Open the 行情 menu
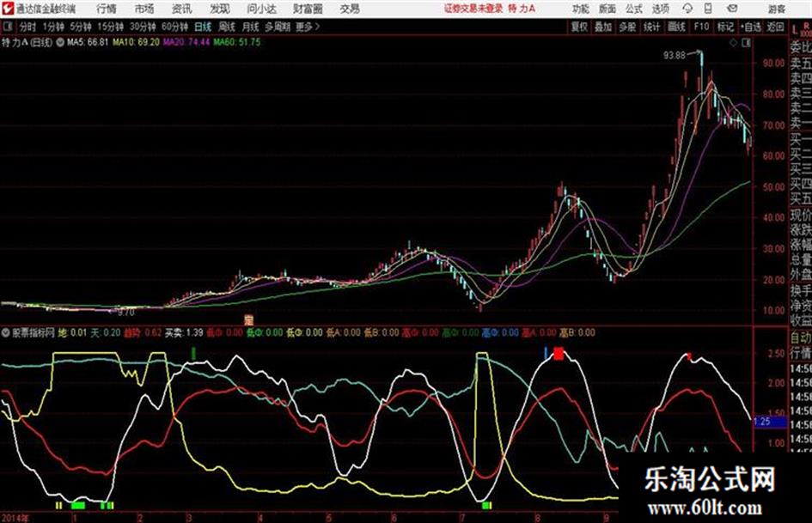The height and width of the screenshot is (523, 812). pos(107,9)
